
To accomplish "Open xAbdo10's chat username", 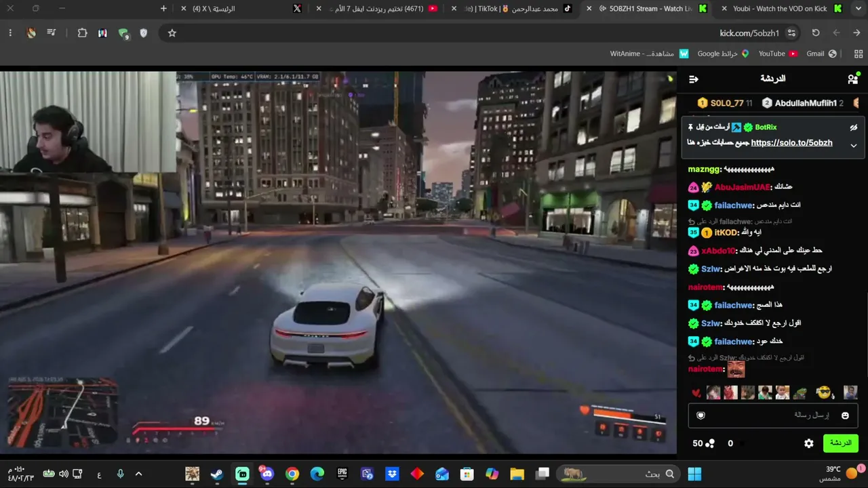I will [x=719, y=251].
